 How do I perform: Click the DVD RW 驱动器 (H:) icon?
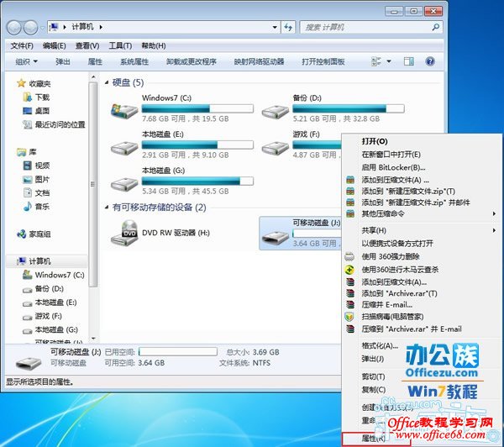click(124, 233)
